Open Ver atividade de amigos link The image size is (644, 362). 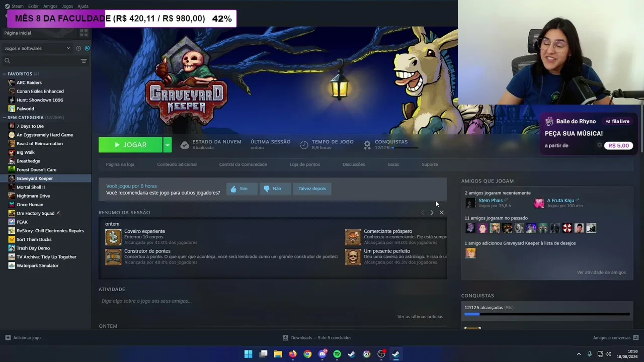coord(601,273)
